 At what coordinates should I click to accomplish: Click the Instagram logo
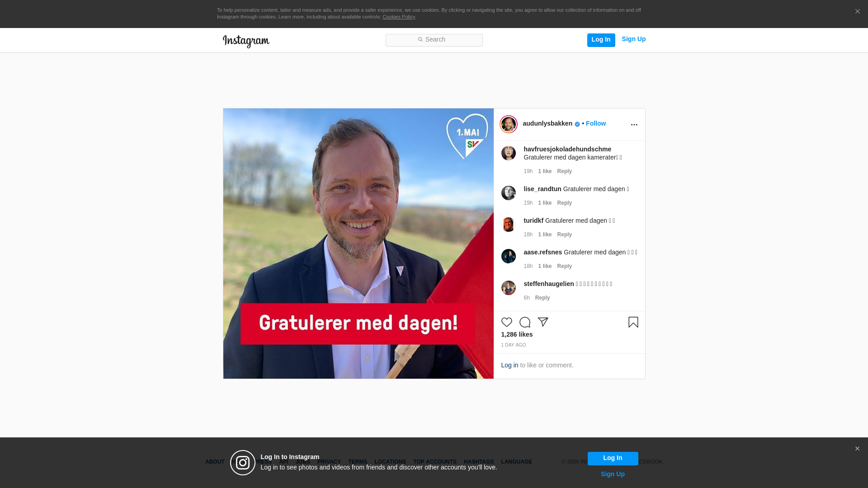(246, 41)
